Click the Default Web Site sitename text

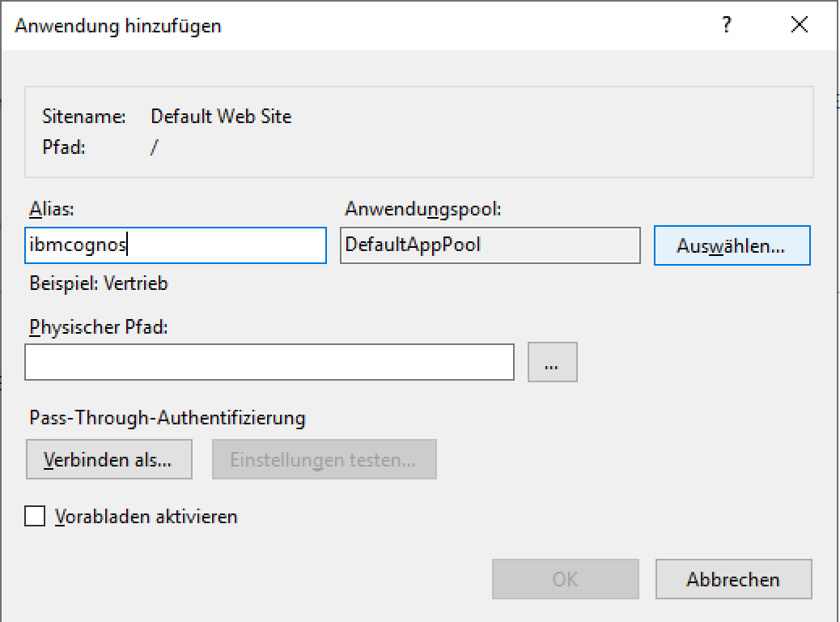(x=221, y=117)
